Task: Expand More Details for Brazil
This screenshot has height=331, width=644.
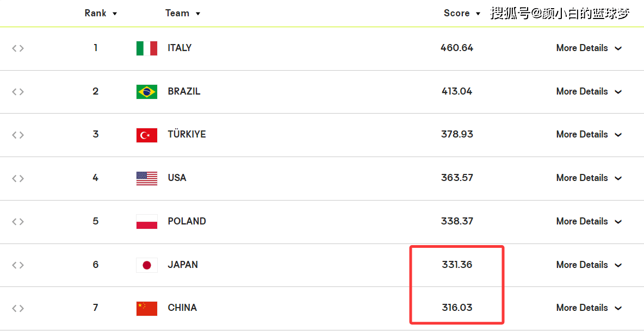Action: (589, 91)
